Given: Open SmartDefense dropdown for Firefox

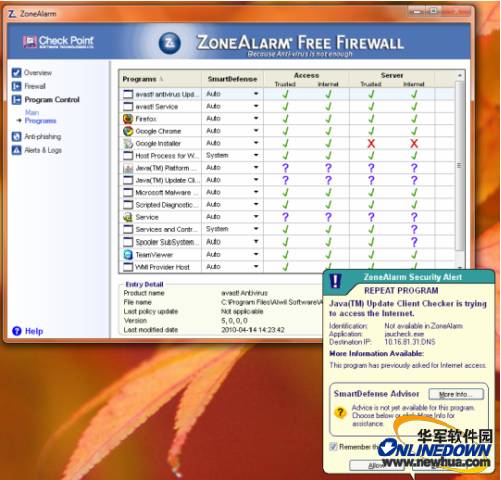Looking at the screenshot, I should [x=256, y=118].
